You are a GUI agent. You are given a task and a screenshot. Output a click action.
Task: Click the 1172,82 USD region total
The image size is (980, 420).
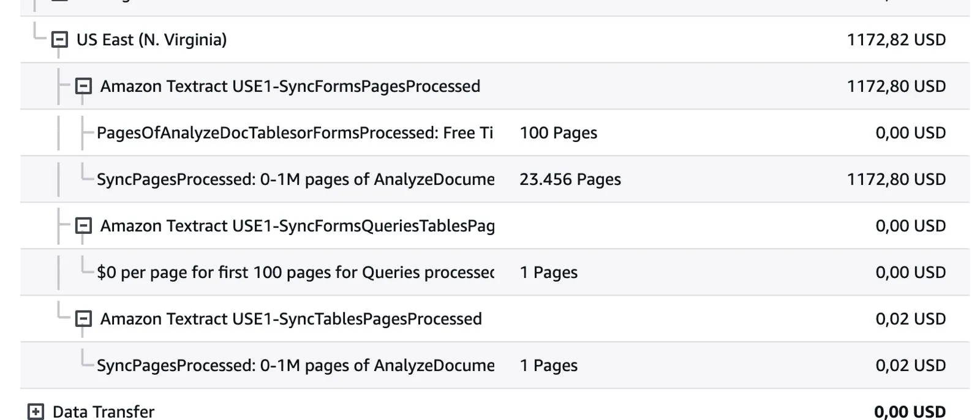[896, 40]
